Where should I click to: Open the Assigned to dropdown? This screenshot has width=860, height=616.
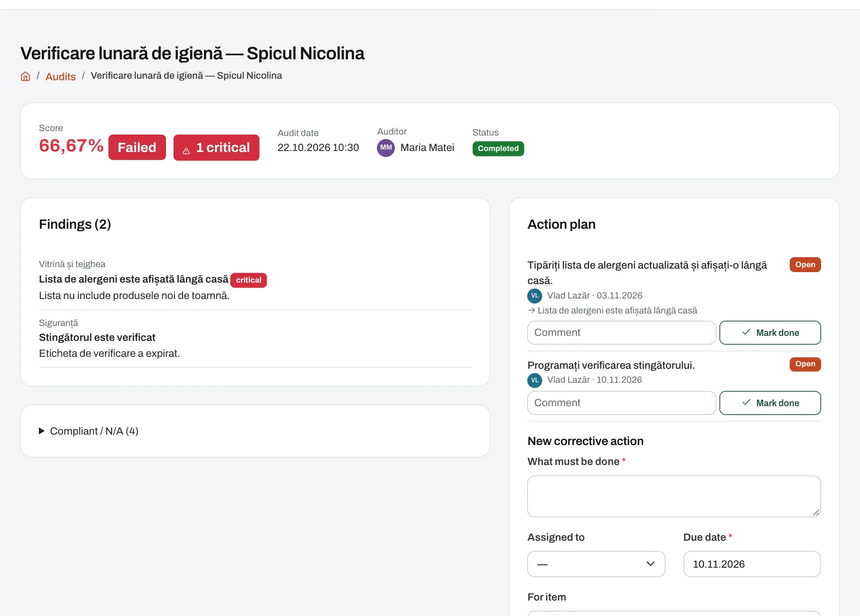click(596, 564)
